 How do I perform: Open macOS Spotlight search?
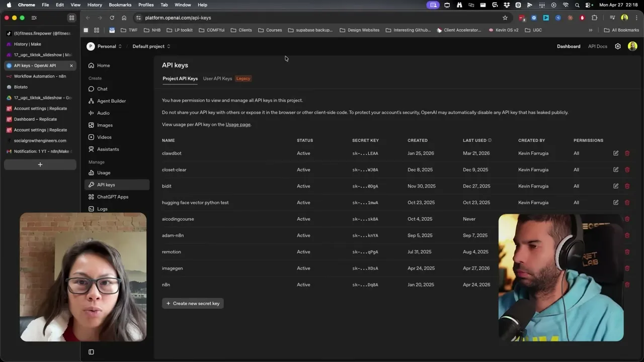tap(577, 5)
